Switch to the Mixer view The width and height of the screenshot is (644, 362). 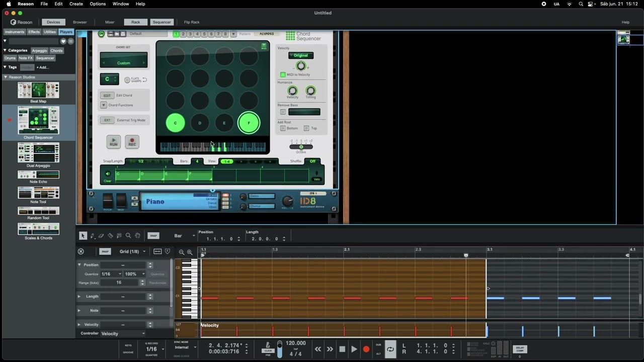point(110,22)
